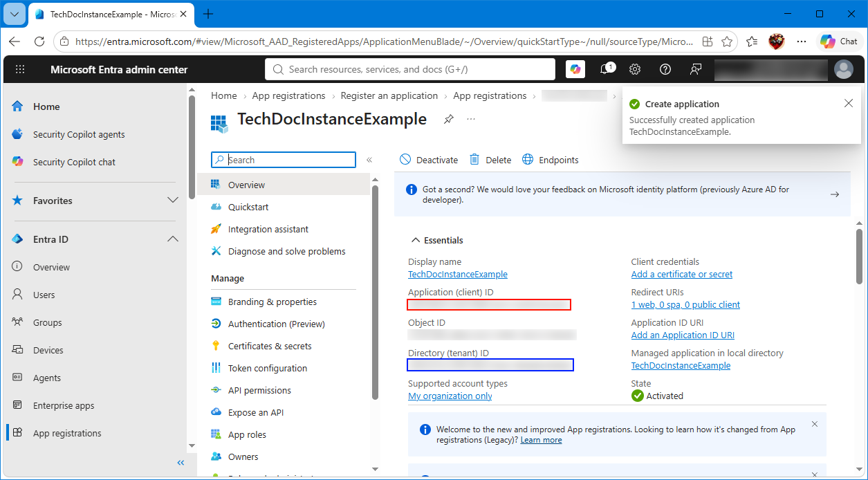Dismiss the new App registrations welcome banner

tap(815, 424)
